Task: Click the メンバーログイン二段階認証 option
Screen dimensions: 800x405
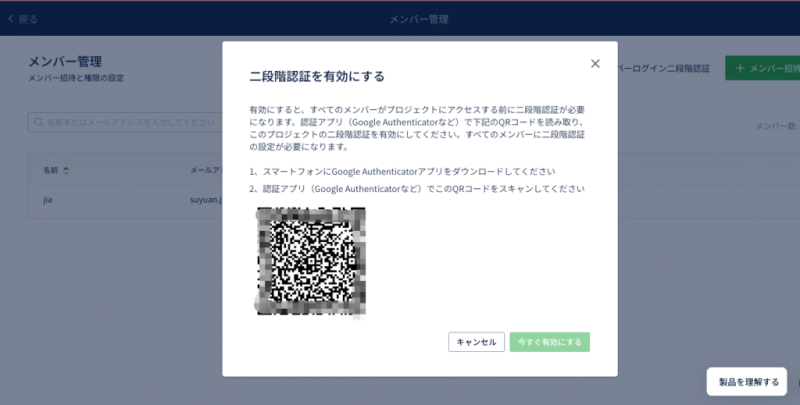Action: [x=665, y=69]
